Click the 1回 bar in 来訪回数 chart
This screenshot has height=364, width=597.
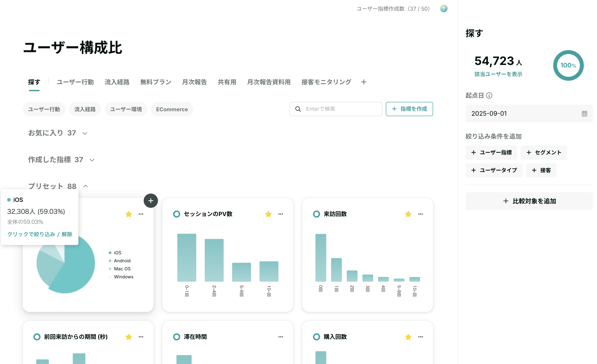(x=336, y=270)
